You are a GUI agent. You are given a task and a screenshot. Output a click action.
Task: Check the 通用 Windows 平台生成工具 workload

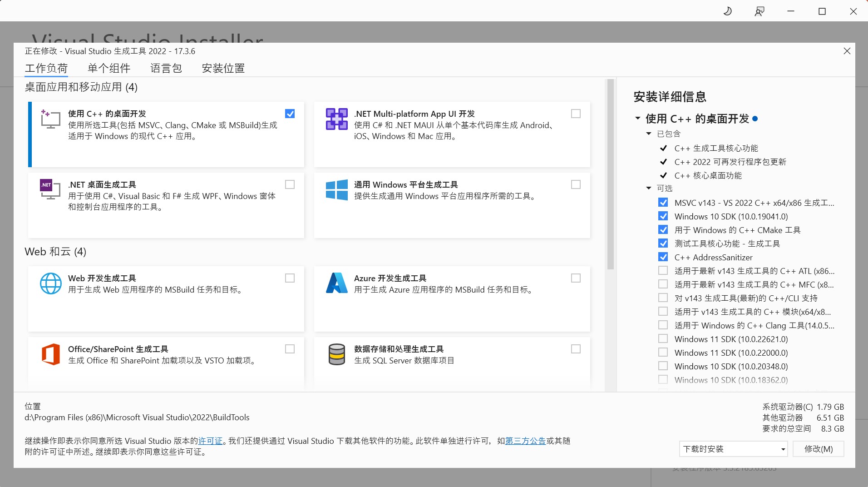pos(576,184)
